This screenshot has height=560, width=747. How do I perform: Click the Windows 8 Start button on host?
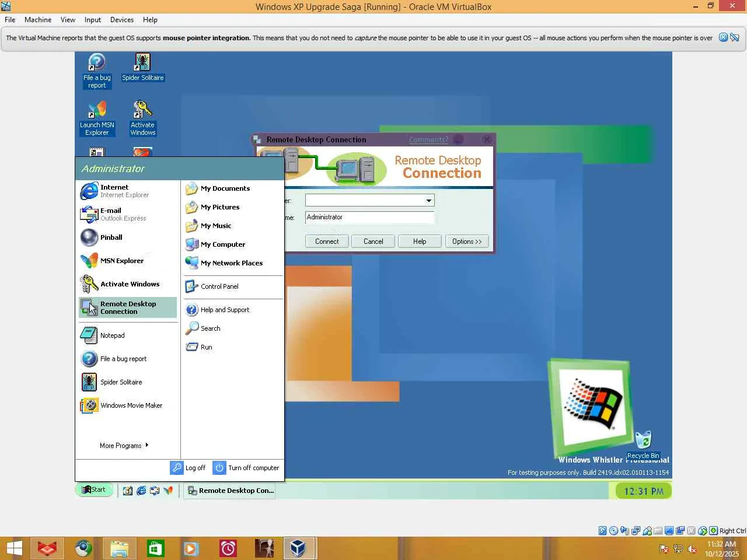pos(14,548)
